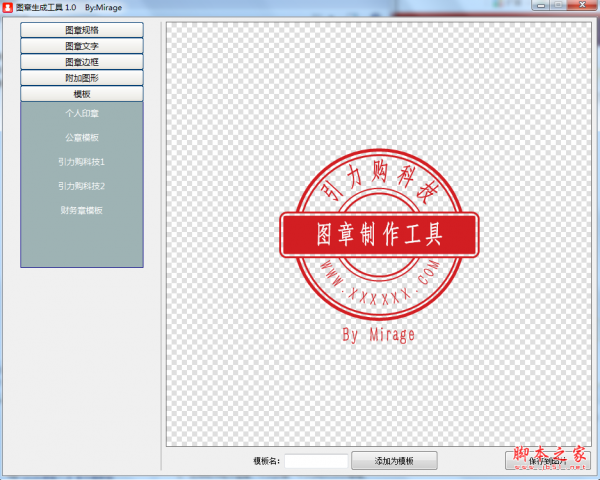Expand the 图章文字 section
The image size is (600, 480).
[82, 46]
